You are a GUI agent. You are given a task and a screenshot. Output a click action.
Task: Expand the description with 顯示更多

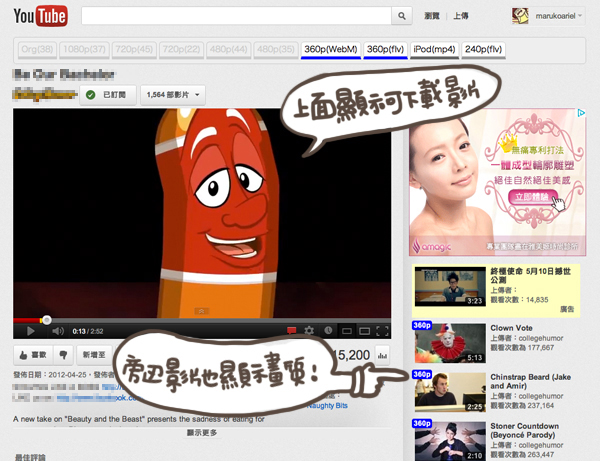pyautogui.click(x=202, y=433)
